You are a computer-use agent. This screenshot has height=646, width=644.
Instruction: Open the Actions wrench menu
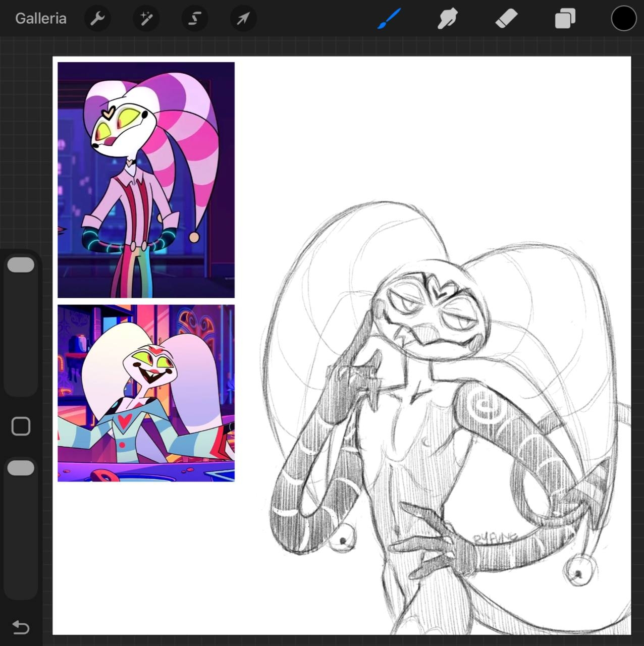[97, 19]
